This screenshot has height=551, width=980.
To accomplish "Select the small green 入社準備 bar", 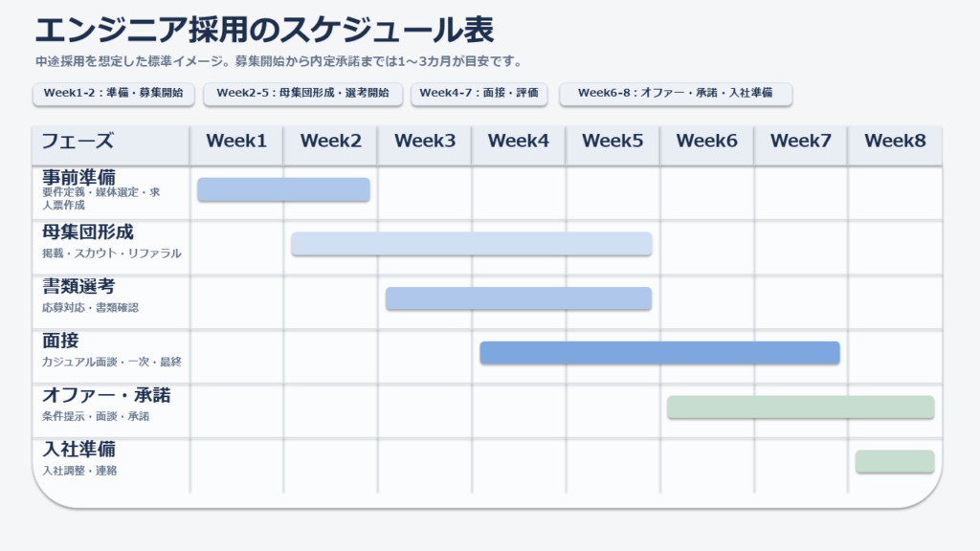I will pos(894,462).
